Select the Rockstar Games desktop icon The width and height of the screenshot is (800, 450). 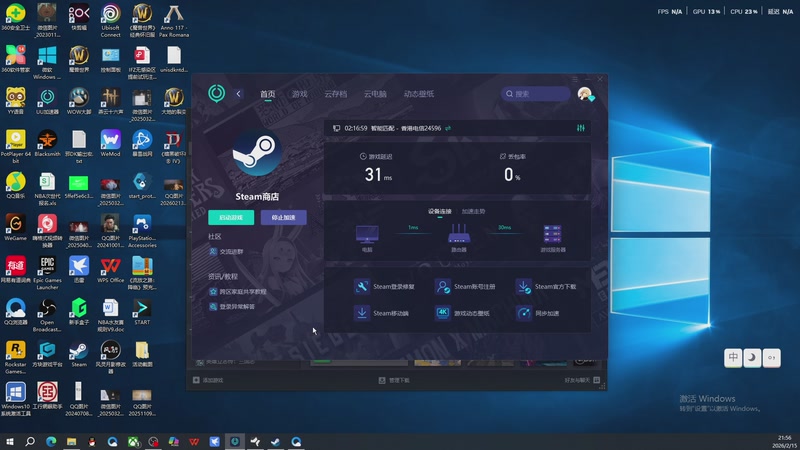point(15,358)
